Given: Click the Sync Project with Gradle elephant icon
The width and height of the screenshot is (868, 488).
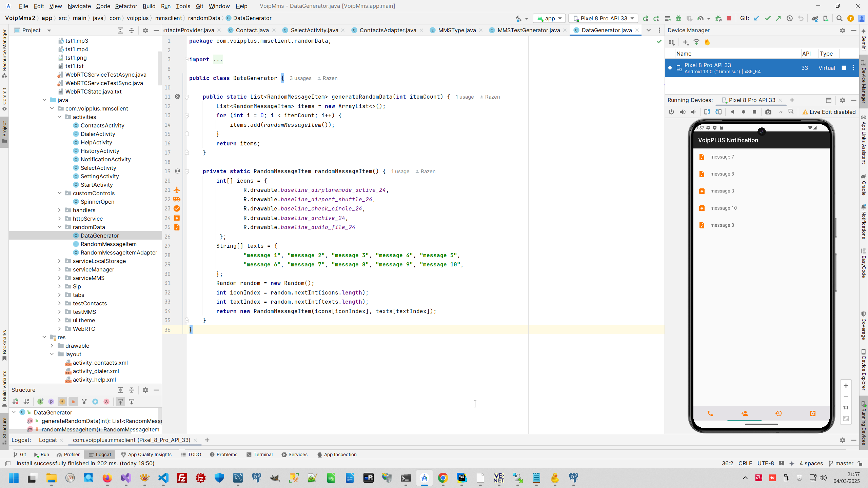Looking at the screenshot, I should pos(814,18).
